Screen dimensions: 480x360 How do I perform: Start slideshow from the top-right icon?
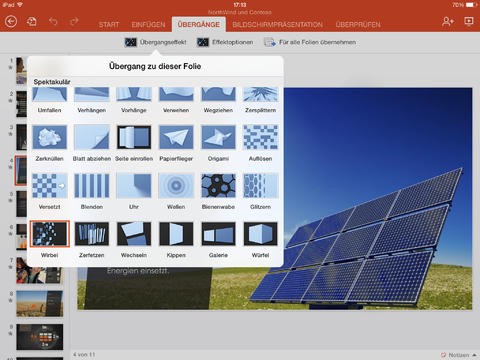click(x=469, y=22)
